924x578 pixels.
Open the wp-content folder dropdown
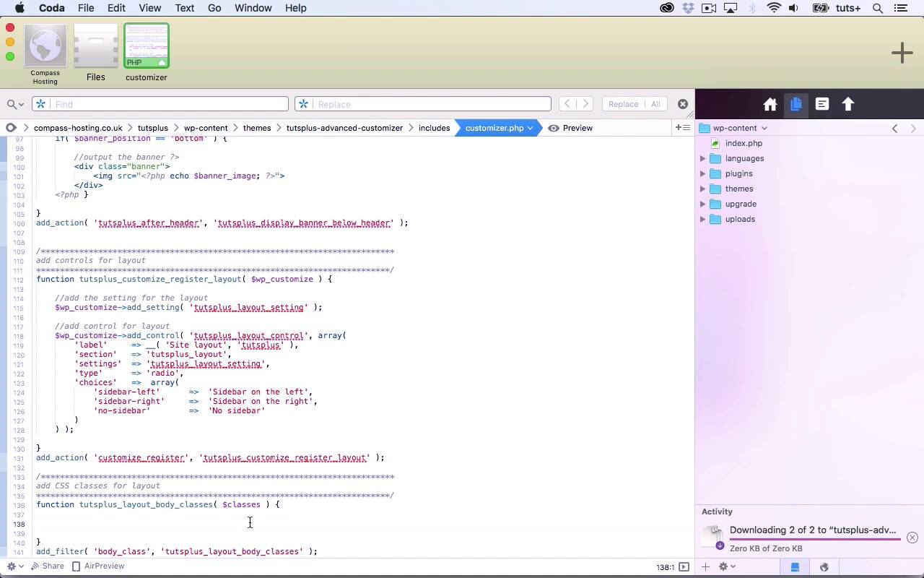pos(739,128)
